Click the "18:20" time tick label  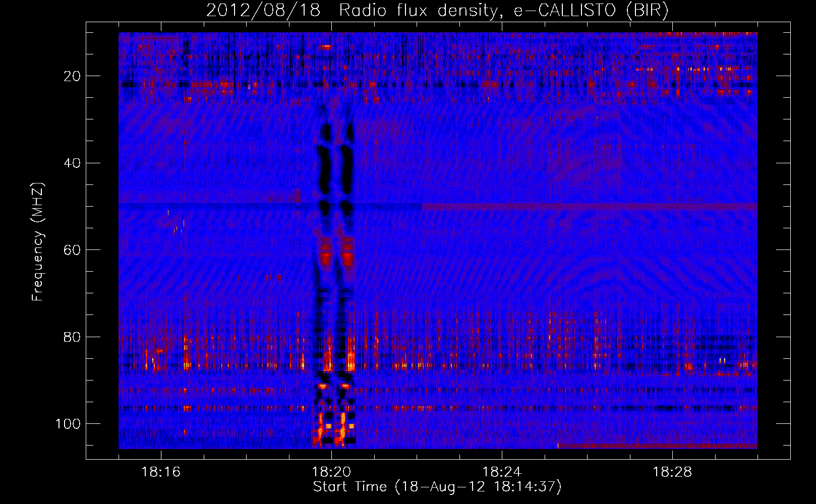click(x=331, y=472)
